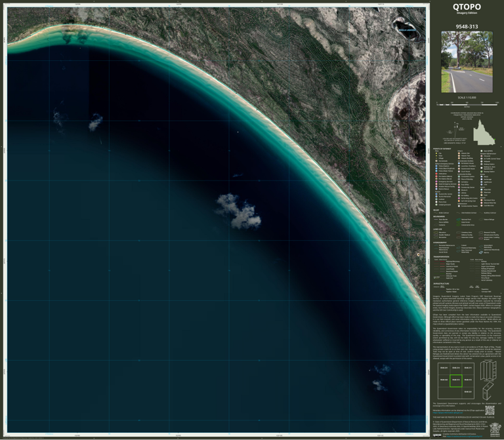Click the QTOPO title heading
Image resolution: width=504 pixels, height=440 pixels.
[x=467, y=7]
